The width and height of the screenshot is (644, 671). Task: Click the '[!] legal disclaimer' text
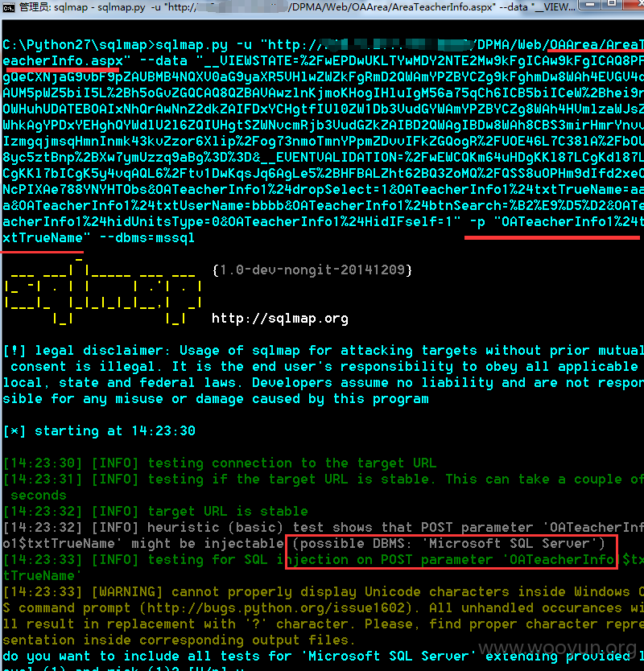coord(86,351)
